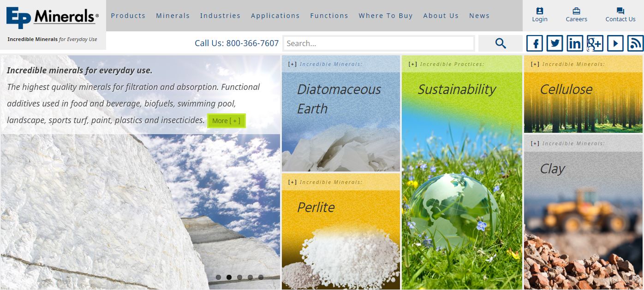The height and width of the screenshot is (290, 644).
Task: Open EP Minerals' Facebook page
Action: click(x=534, y=43)
